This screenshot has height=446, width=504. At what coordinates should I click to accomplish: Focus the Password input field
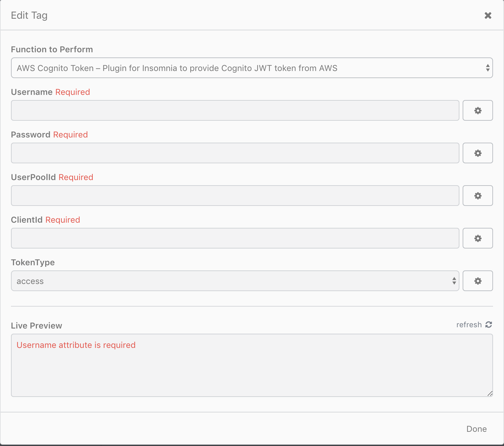click(x=235, y=153)
